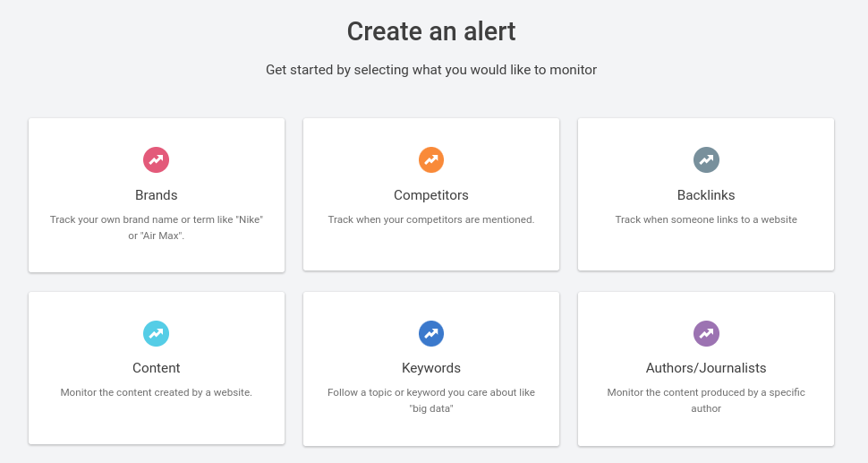This screenshot has width=868, height=463.
Task: Click the "Create an alert" heading
Action: 431,31
